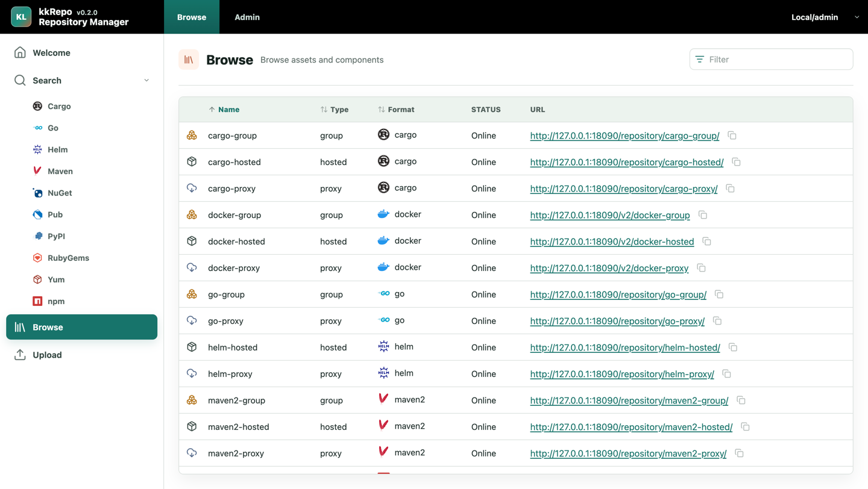Sort table by Type column
This screenshot has height=489, width=868.
click(335, 110)
